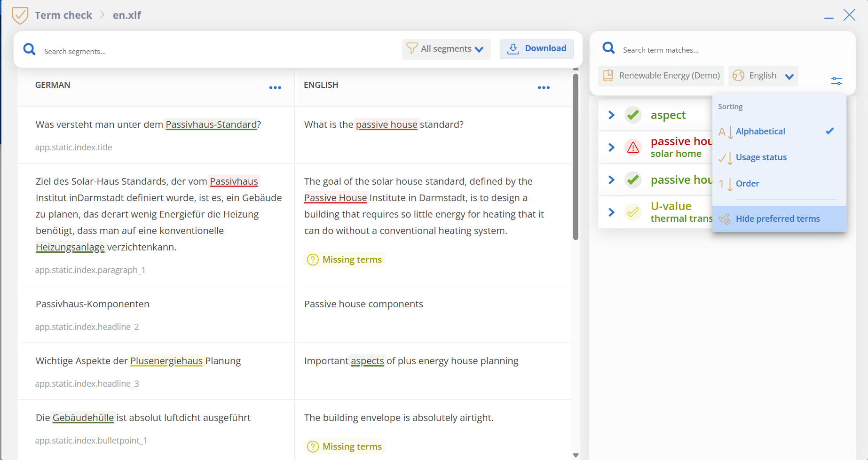Click 'Passive house components' segment text
This screenshot has height=460, width=868.
(363, 304)
